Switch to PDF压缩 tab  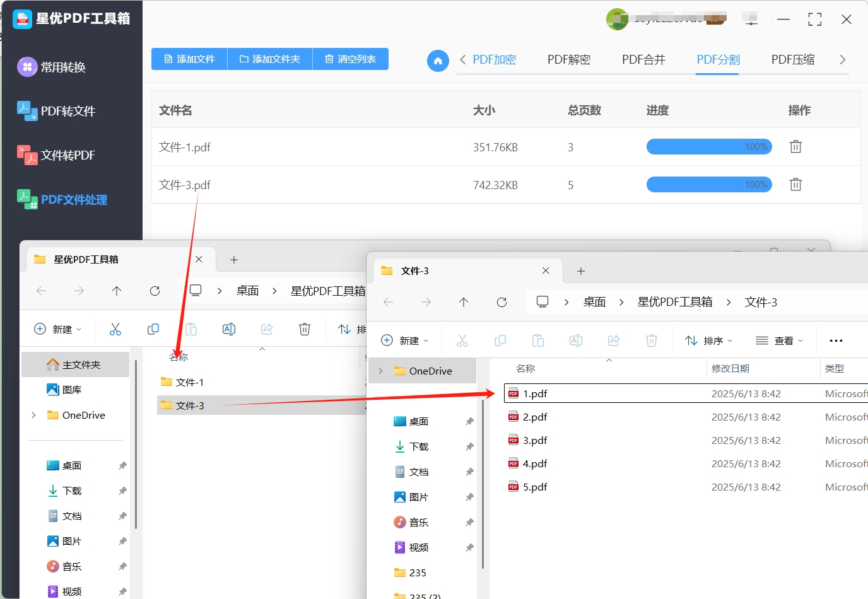(793, 60)
